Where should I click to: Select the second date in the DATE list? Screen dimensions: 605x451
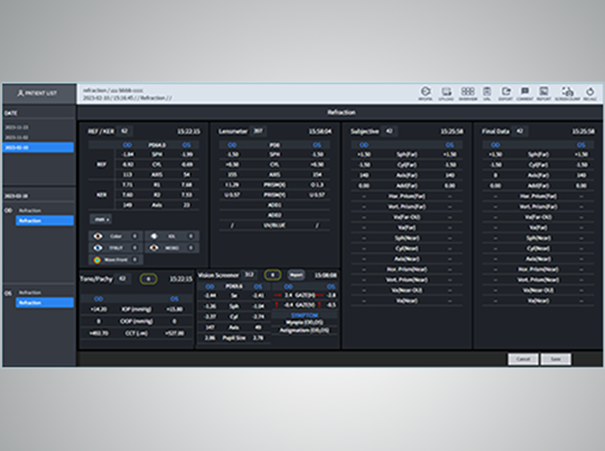(x=17, y=137)
